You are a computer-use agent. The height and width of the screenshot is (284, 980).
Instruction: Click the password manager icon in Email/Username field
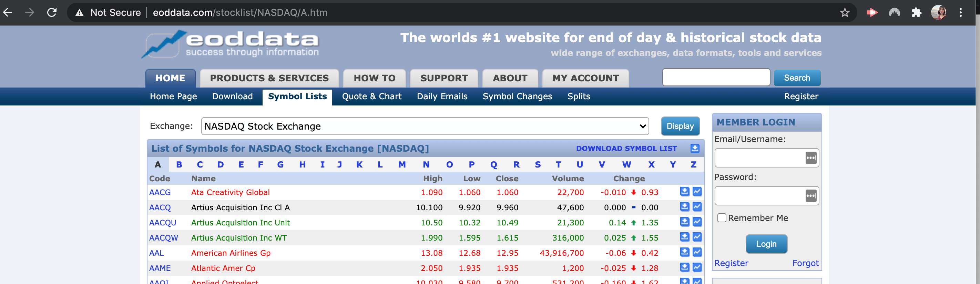click(x=811, y=158)
